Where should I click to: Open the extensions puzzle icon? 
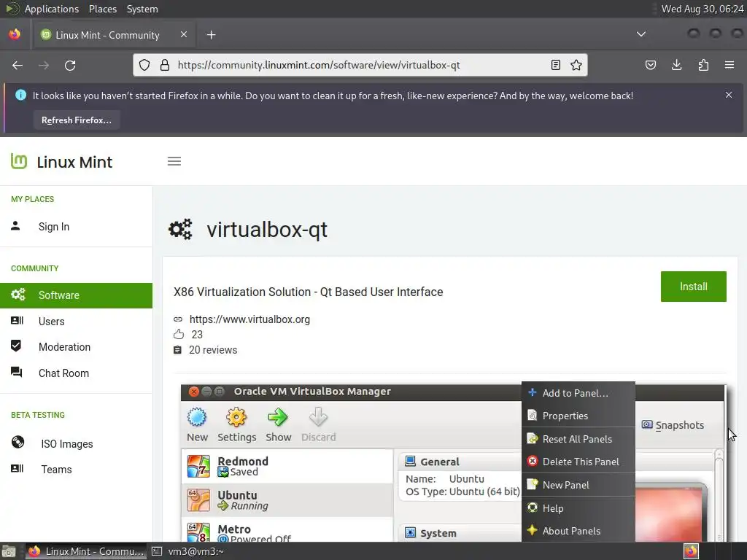point(703,65)
